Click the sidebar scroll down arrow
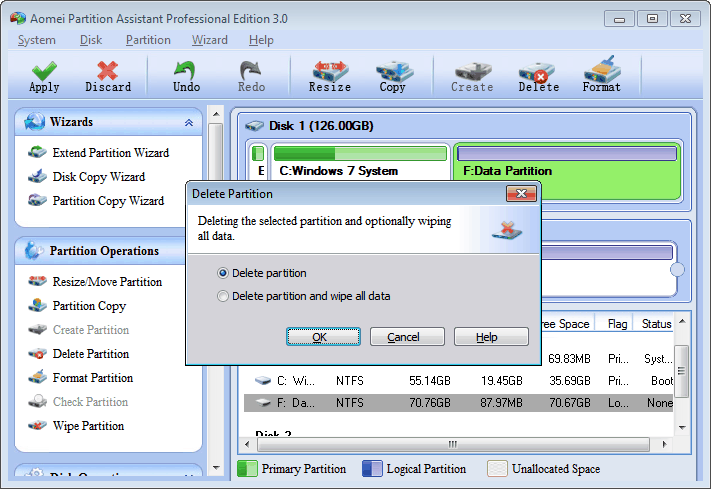The image size is (711, 489). tap(216, 467)
